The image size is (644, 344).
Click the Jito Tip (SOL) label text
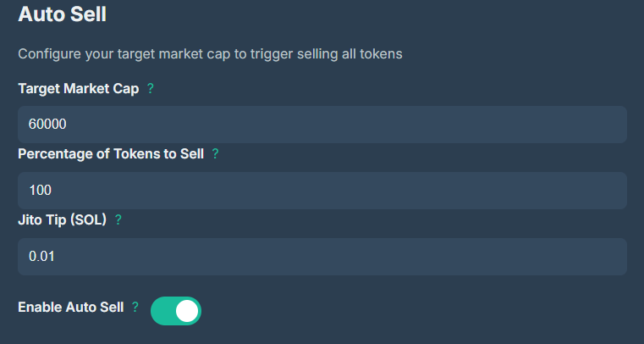pos(62,219)
